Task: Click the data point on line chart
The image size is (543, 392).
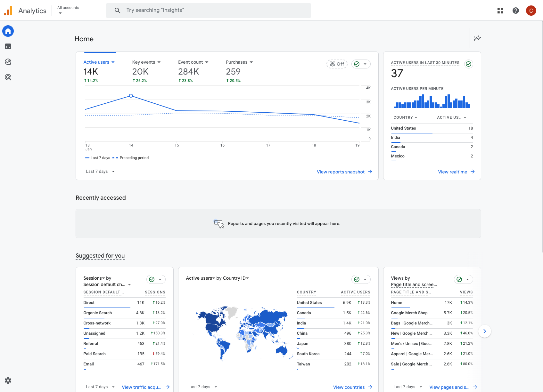Action: (x=131, y=96)
